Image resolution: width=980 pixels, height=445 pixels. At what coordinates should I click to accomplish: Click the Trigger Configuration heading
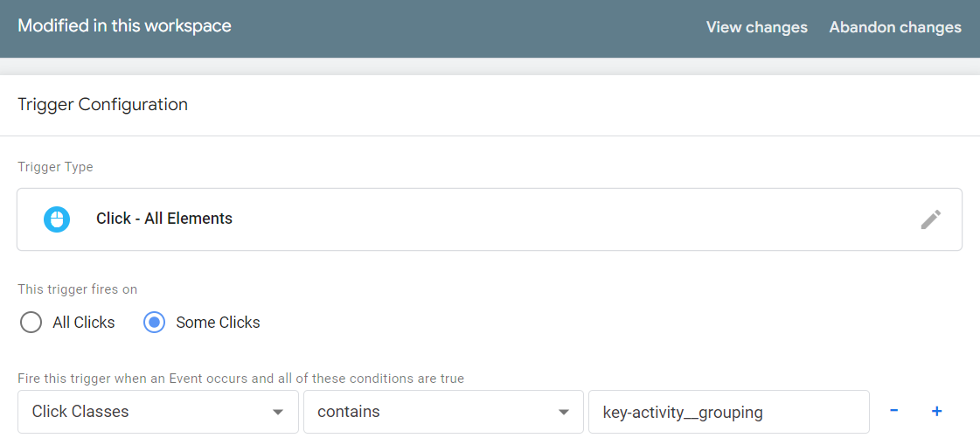(x=102, y=105)
